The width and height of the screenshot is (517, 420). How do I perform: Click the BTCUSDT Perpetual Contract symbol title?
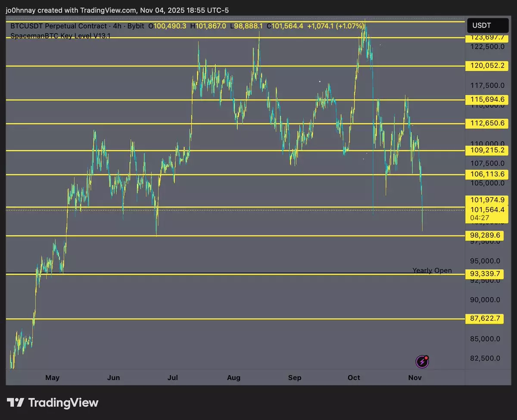pos(60,26)
